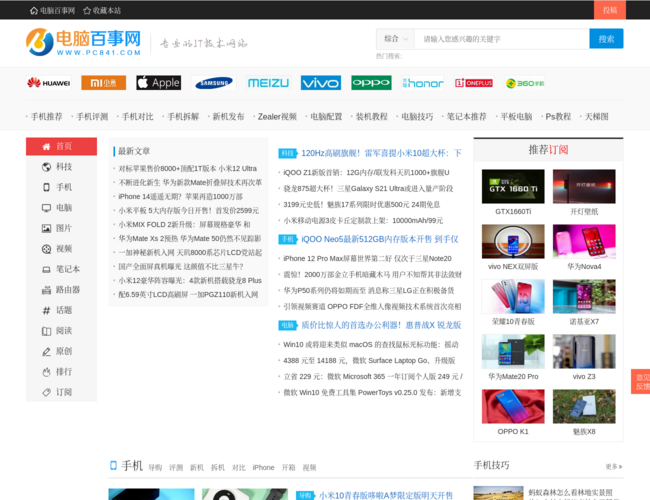Select 首页 home icon in sidebar
Viewport: 650px width, 500px height.
click(x=46, y=146)
